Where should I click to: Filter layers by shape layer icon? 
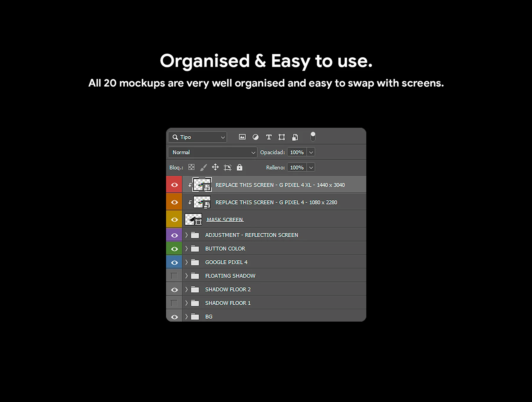(282, 137)
